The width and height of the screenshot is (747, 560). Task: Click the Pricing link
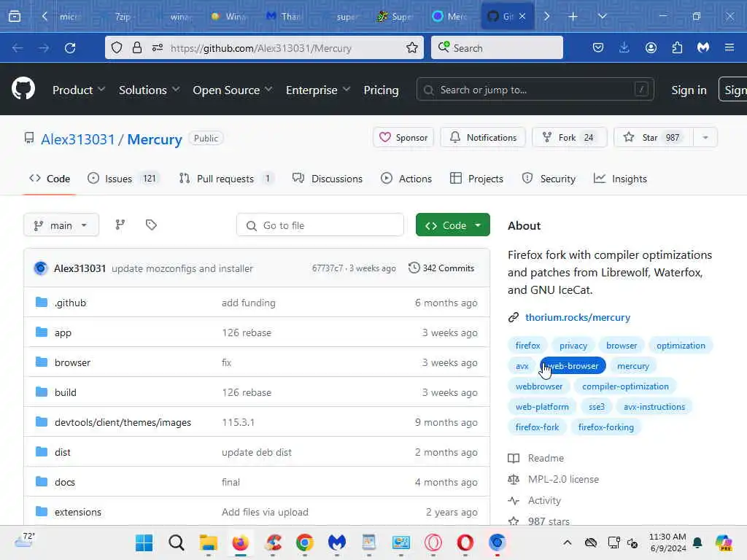point(381,90)
